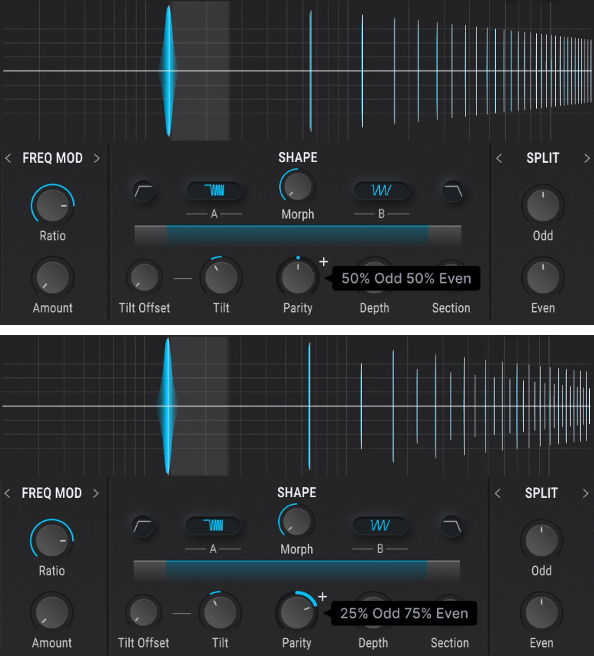594x656 pixels.
Task: Click plus sign next to upper Parity knob
Action: point(323,262)
